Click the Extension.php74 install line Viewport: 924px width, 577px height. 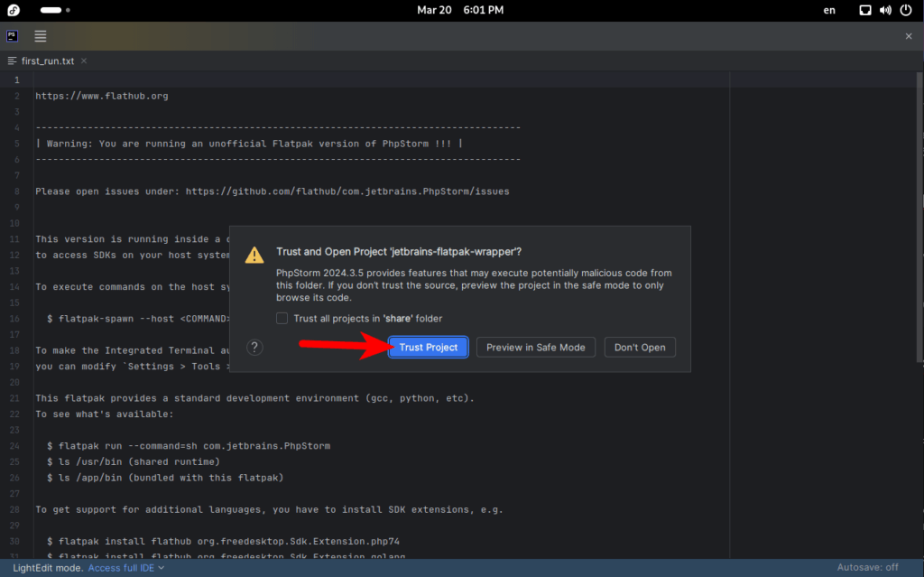tap(223, 541)
